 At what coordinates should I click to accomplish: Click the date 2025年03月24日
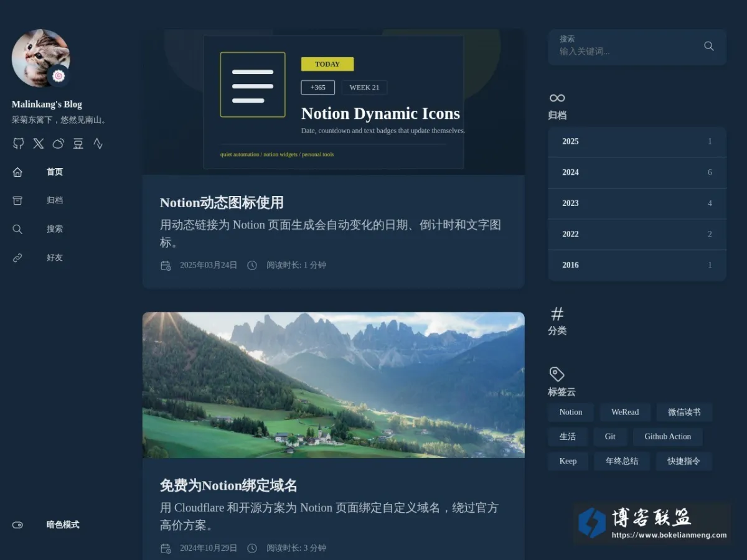[x=209, y=265]
